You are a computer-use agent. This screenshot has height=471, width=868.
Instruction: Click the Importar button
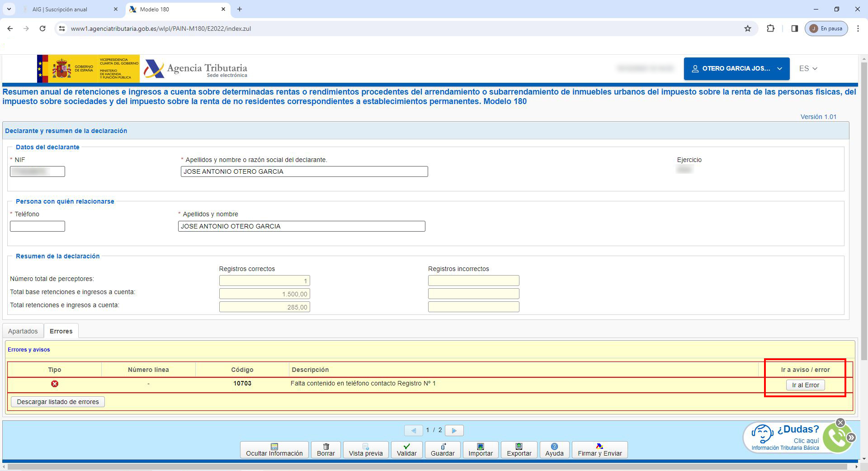(x=480, y=450)
